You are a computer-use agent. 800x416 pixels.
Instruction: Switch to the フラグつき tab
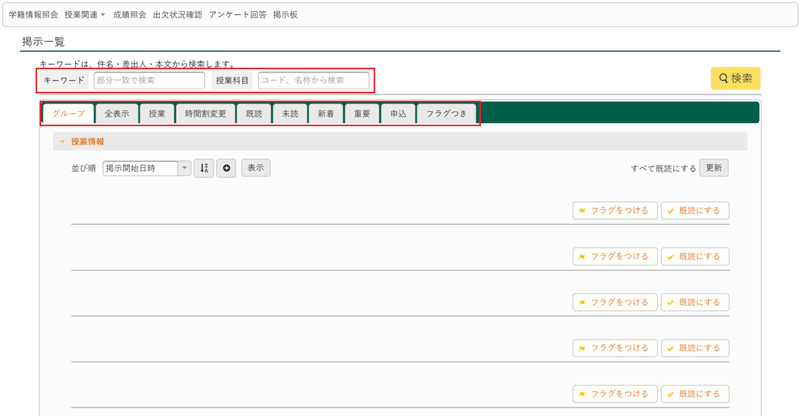(x=446, y=114)
